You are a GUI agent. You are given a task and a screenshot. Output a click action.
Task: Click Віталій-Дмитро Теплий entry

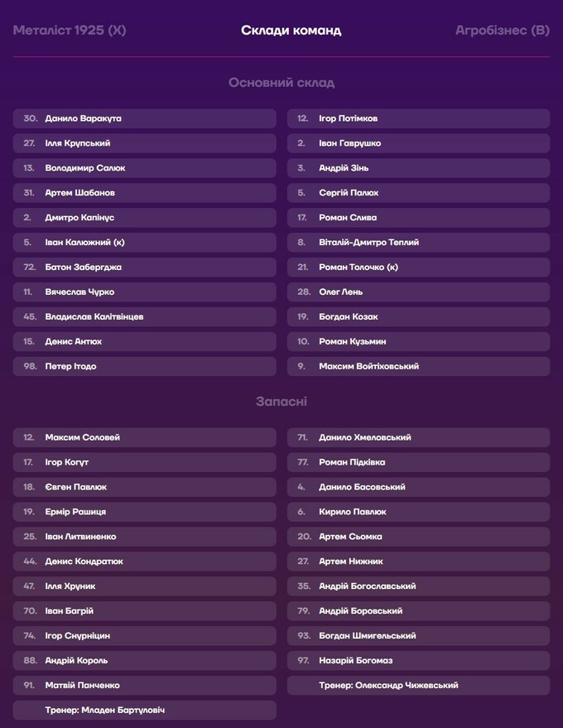coord(418,243)
